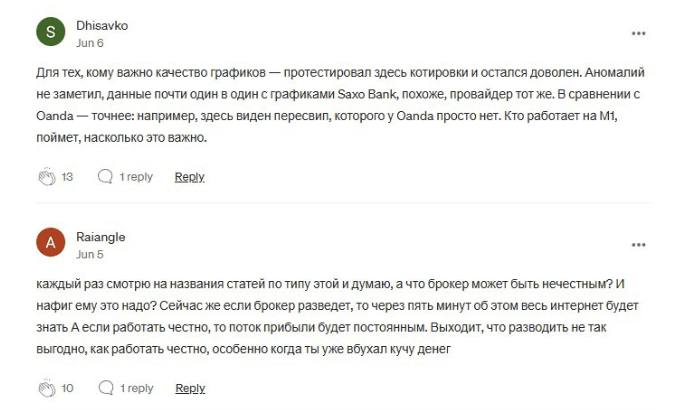Image resolution: width=678 pixels, height=410 pixels.
Task: Click speech bubble icon under Raiangle's comment
Action: point(105,388)
